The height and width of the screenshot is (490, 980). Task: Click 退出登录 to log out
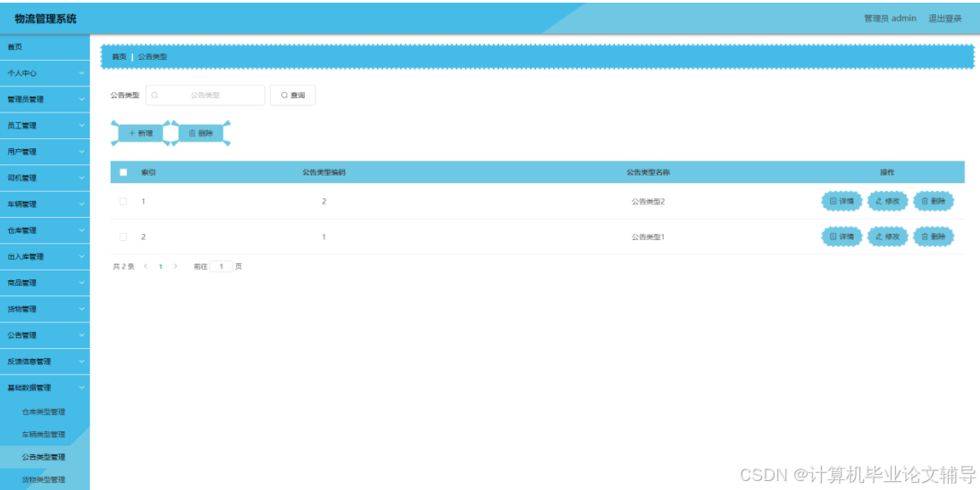pos(945,19)
